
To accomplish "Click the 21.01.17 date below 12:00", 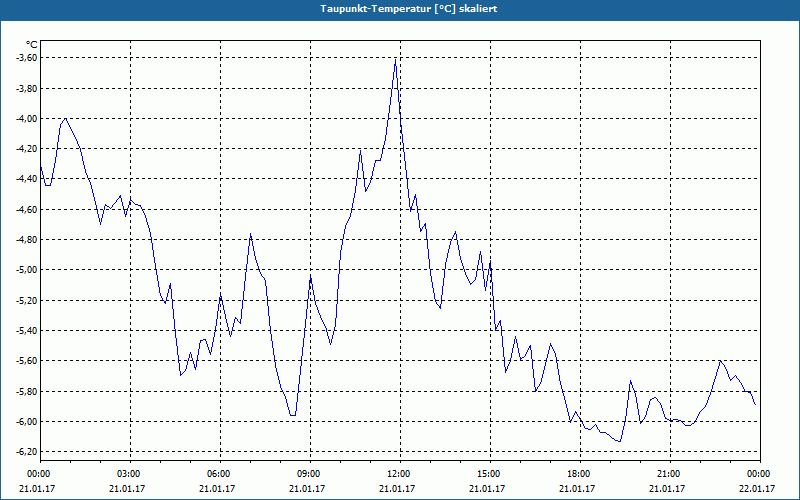I will [x=397, y=489].
